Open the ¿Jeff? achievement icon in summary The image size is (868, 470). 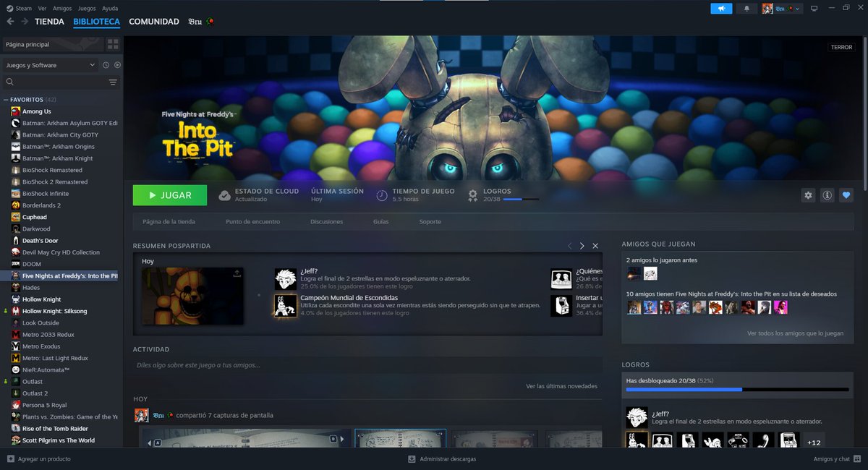tap(285, 279)
